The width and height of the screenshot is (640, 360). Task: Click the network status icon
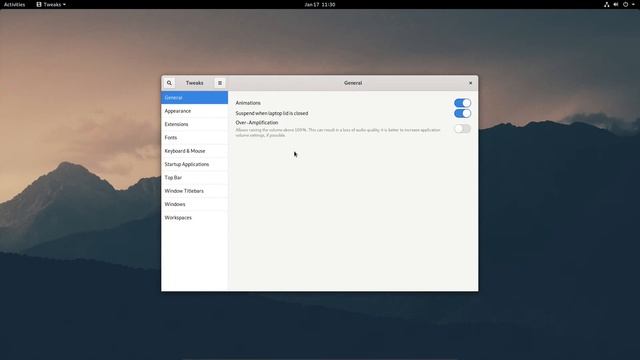(x=607, y=4)
